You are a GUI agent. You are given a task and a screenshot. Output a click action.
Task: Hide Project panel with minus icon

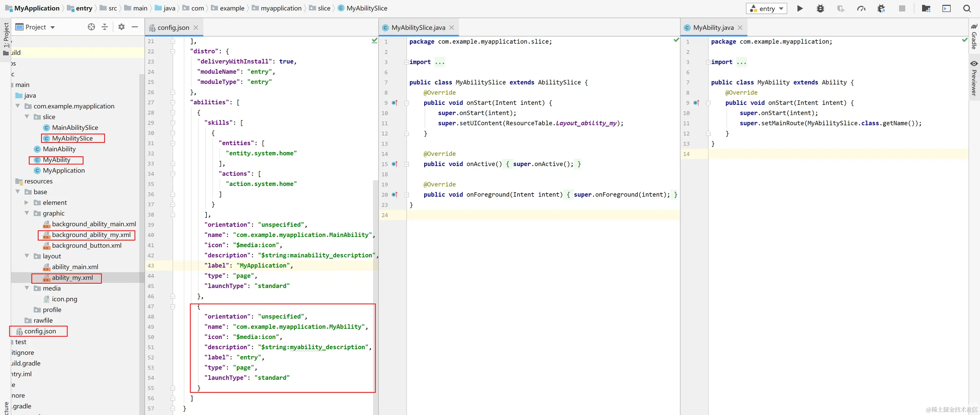(135, 27)
